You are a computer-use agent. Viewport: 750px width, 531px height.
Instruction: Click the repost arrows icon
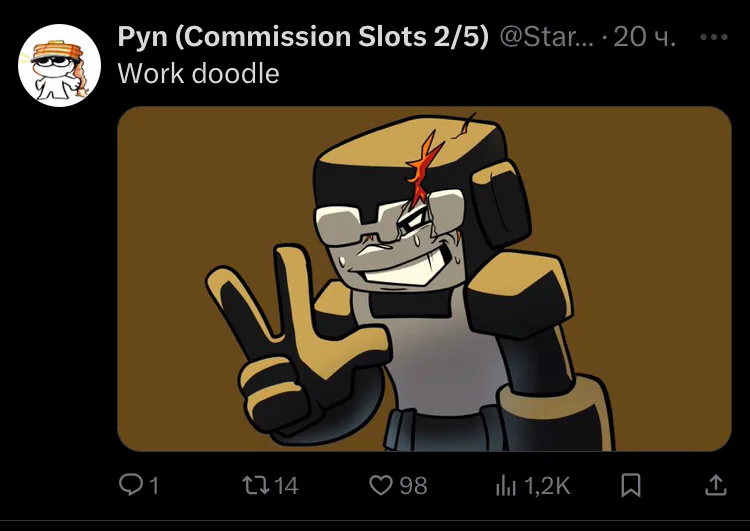(x=256, y=485)
